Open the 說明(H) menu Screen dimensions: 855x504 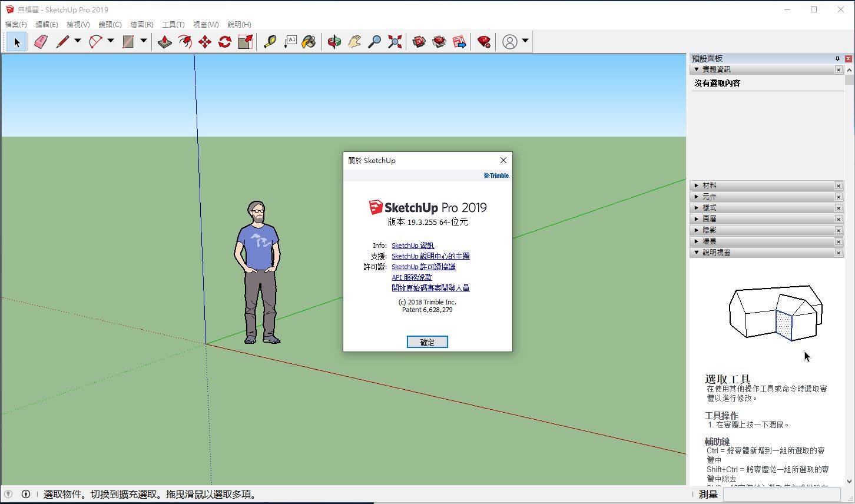tap(238, 24)
